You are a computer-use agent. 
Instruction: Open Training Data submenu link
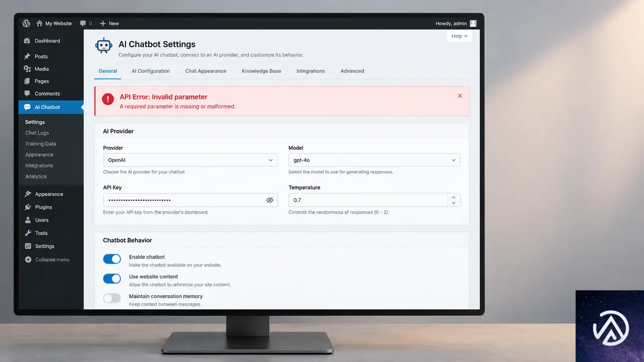[41, 144]
